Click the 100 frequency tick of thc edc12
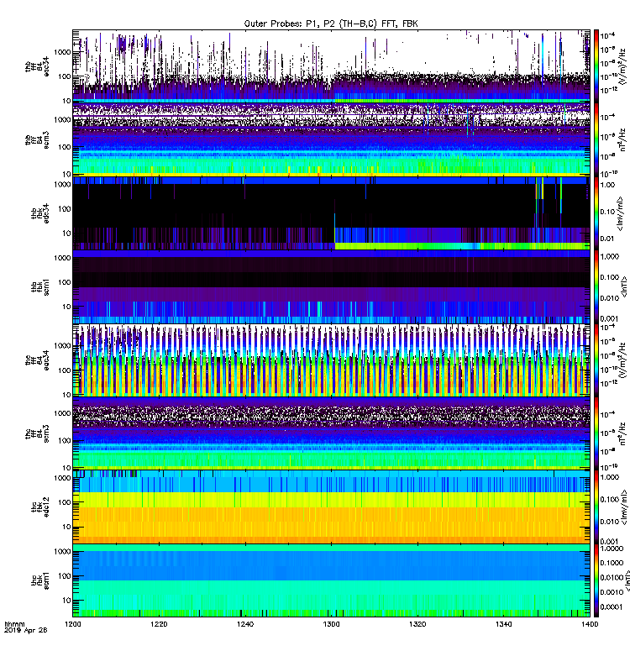630x672 pixels. (65, 502)
